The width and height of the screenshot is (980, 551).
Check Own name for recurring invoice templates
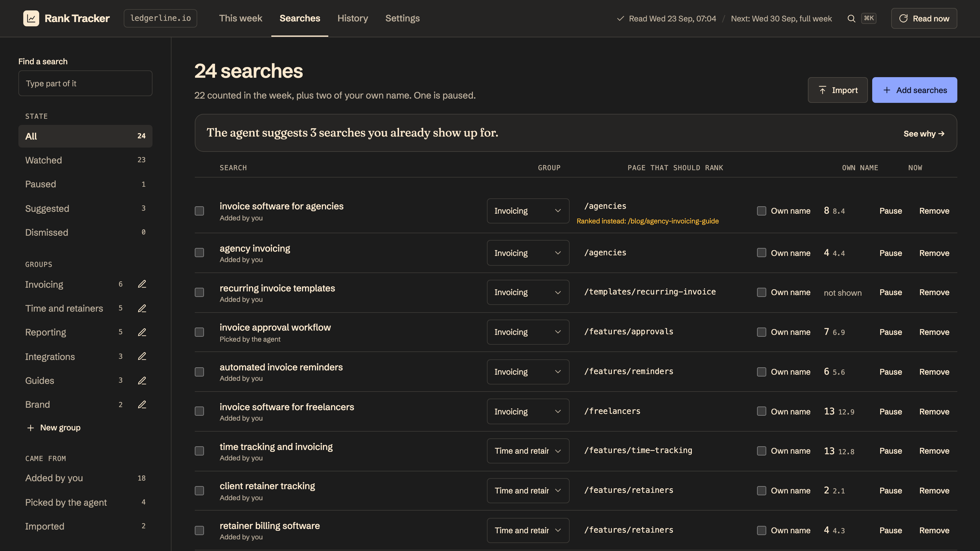762,292
